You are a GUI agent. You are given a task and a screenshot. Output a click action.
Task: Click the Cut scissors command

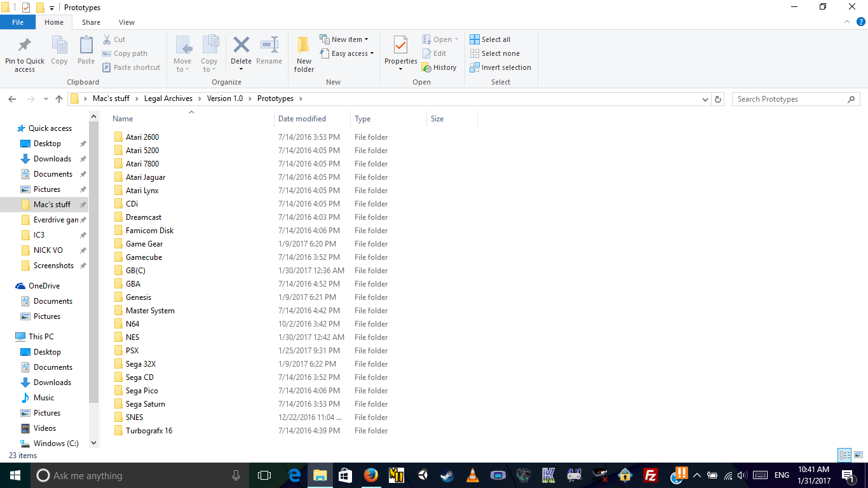click(x=114, y=39)
